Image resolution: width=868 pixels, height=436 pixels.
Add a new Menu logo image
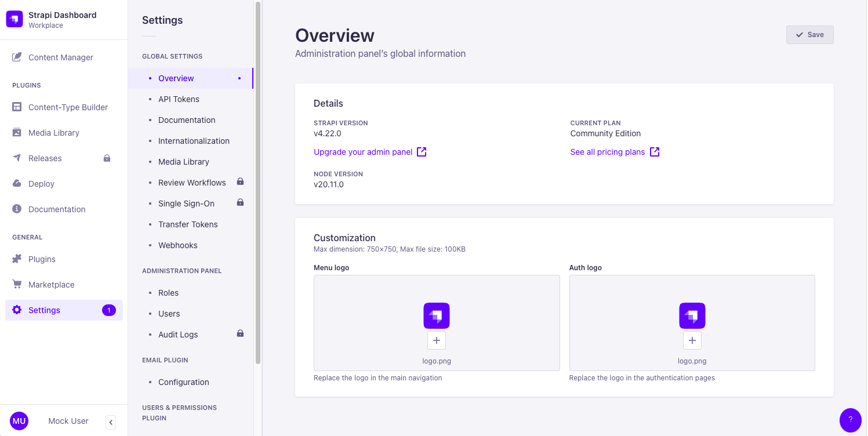coord(437,340)
